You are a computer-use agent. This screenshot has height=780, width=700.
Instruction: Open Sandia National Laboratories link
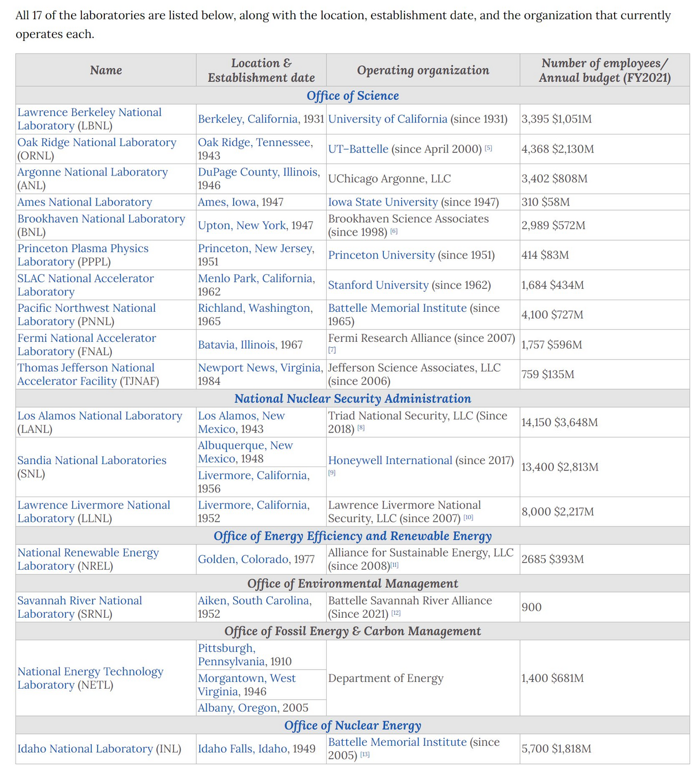point(92,460)
